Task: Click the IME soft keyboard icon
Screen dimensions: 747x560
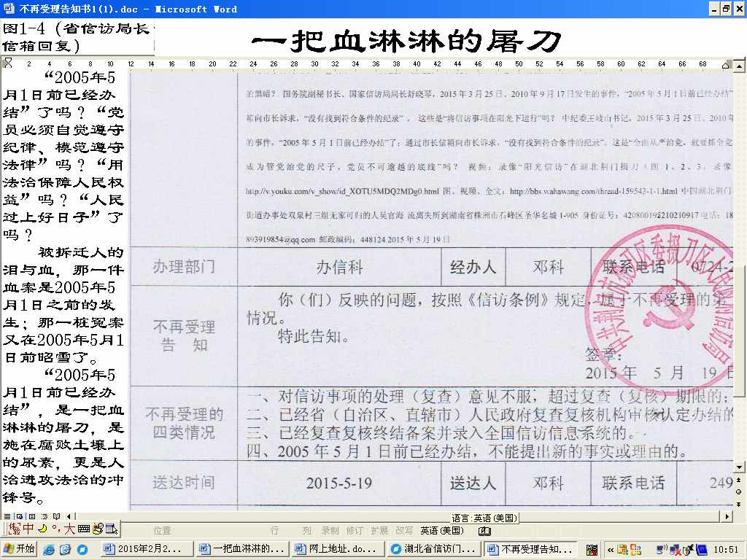Action: click(x=83, y=529)
